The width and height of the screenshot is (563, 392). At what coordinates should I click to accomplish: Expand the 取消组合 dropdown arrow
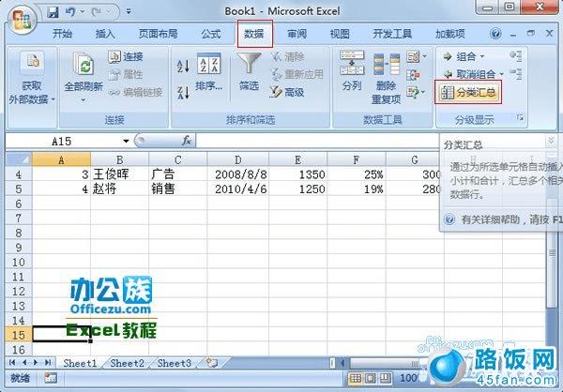pyautogui.click(x=501, y=74)
